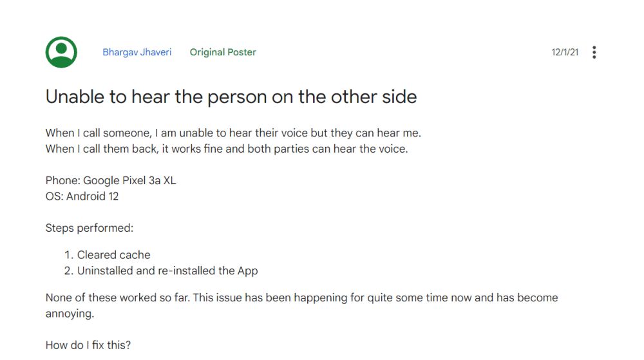This screenshot has width=644, height=360.
Task: Click the "How do I fix this?" question
Action: coord(88,345)
